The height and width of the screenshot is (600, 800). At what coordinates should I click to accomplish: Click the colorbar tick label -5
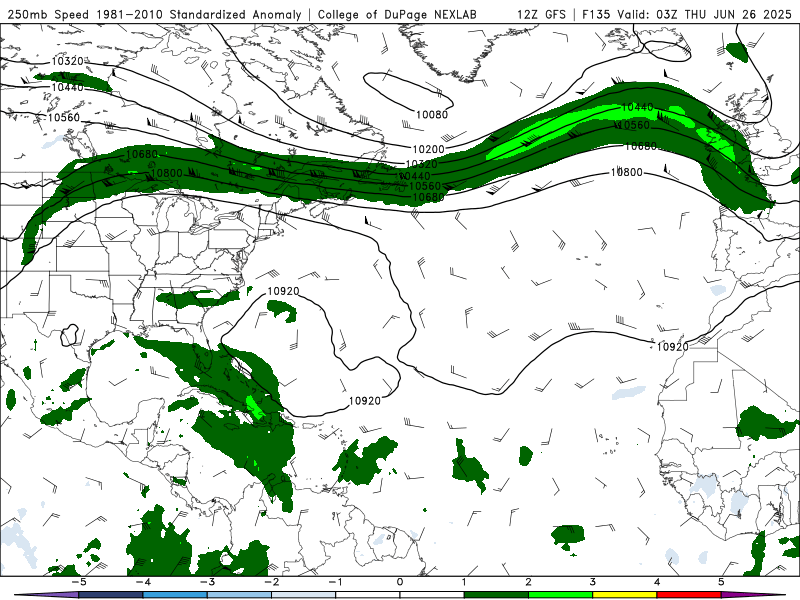(79, 582)
